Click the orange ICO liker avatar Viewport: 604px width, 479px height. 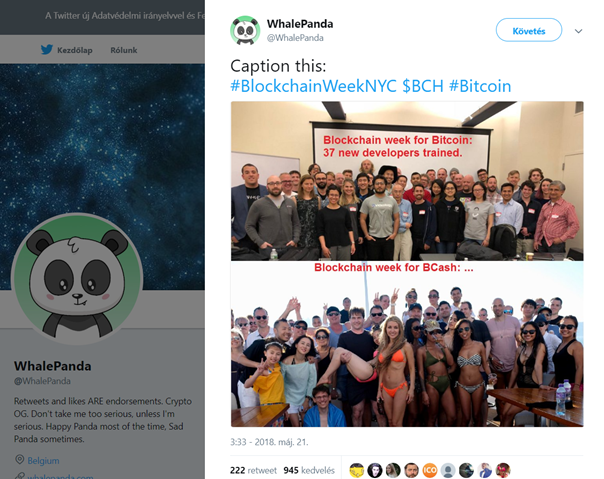[430, 470]
